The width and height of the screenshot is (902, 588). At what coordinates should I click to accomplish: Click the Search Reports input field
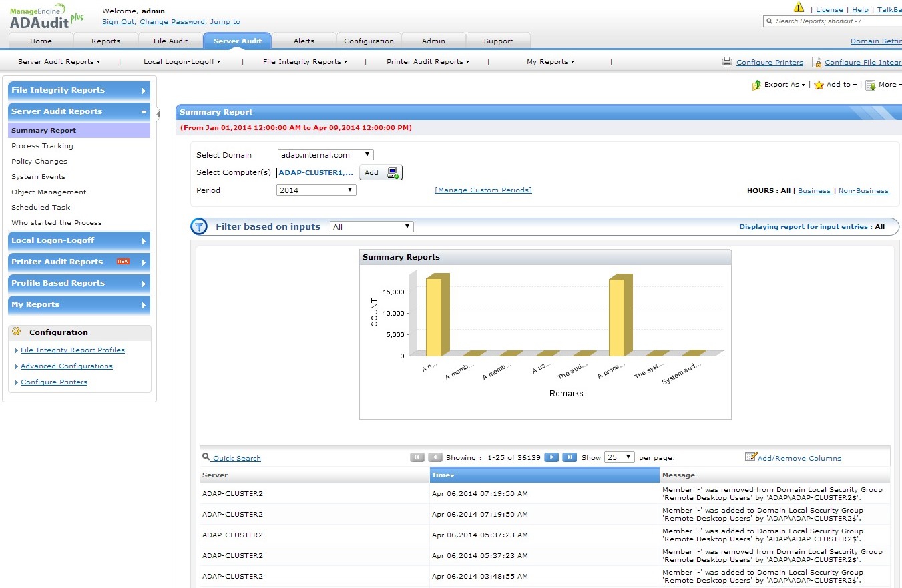coord(836,21)
